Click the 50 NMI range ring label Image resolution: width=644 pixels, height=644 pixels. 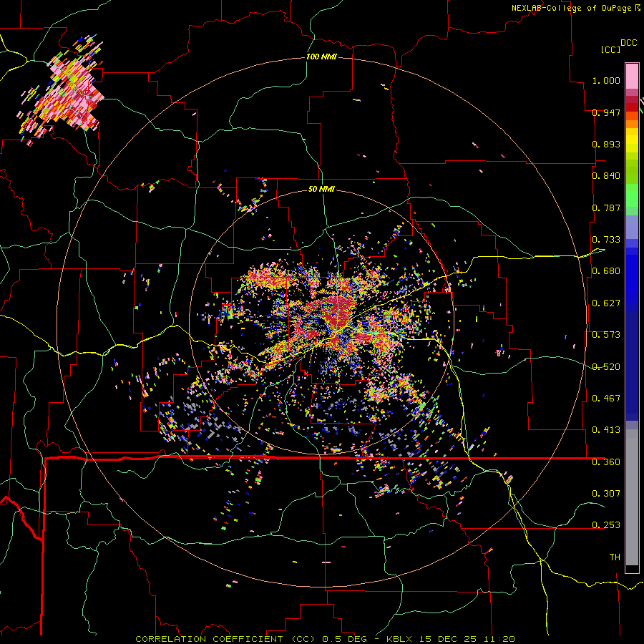point(321,189)
